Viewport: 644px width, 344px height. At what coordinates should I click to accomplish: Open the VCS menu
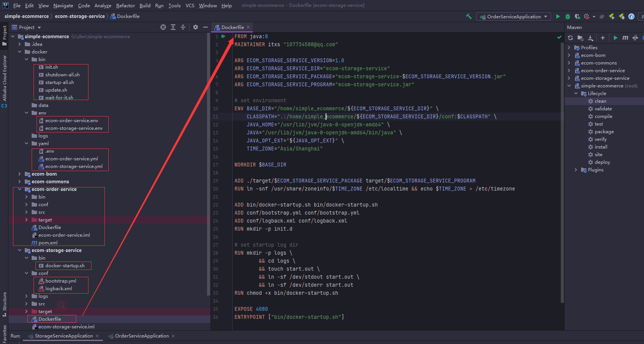pos(190,5)
